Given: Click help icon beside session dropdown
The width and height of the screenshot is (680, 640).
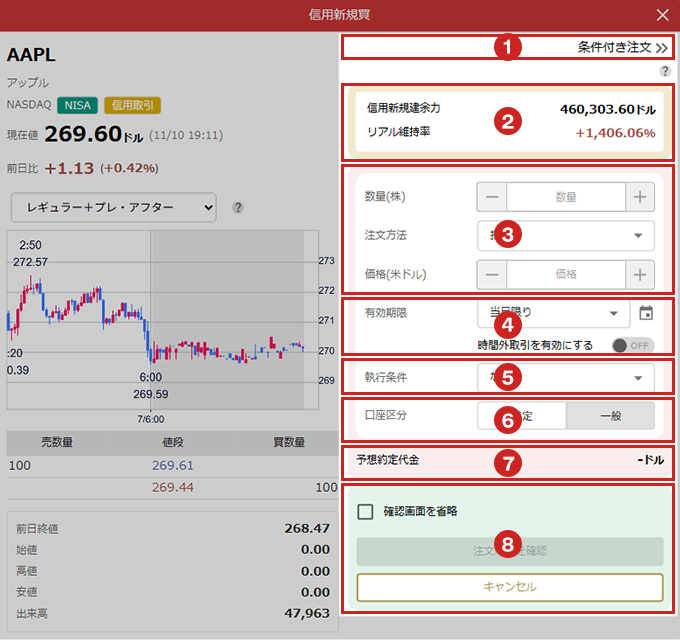Looking at the screenshot, I should 238,208.
